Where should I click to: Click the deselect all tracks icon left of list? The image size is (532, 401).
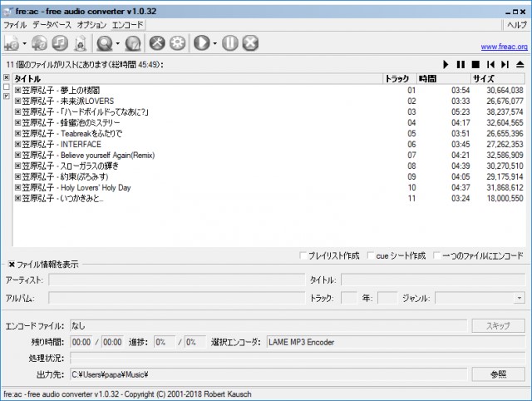point(7,87)
